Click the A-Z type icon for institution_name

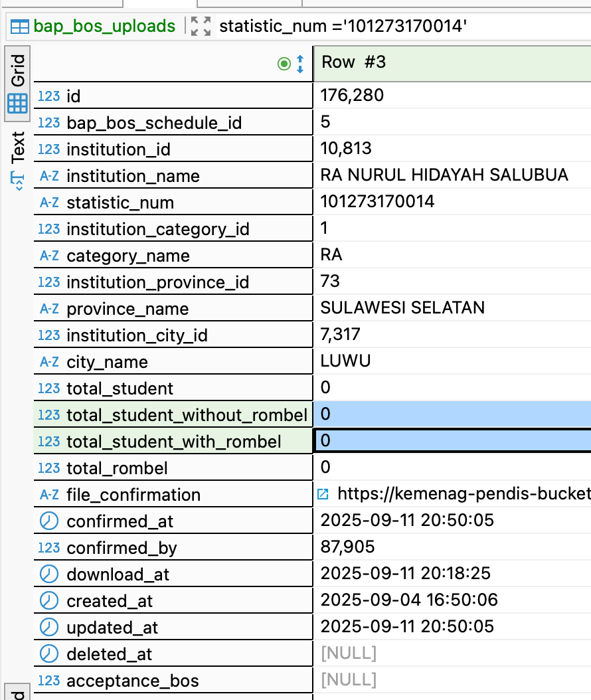click(49, 176)
